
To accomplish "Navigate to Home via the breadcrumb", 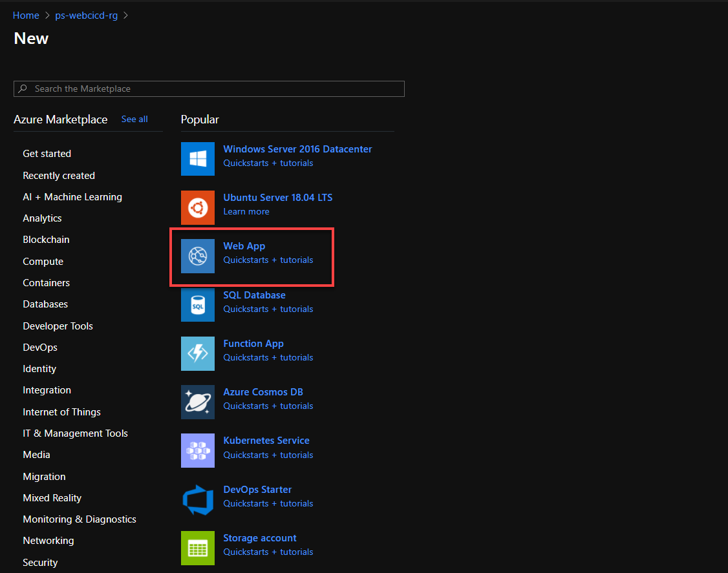I will tap(26, 15).
